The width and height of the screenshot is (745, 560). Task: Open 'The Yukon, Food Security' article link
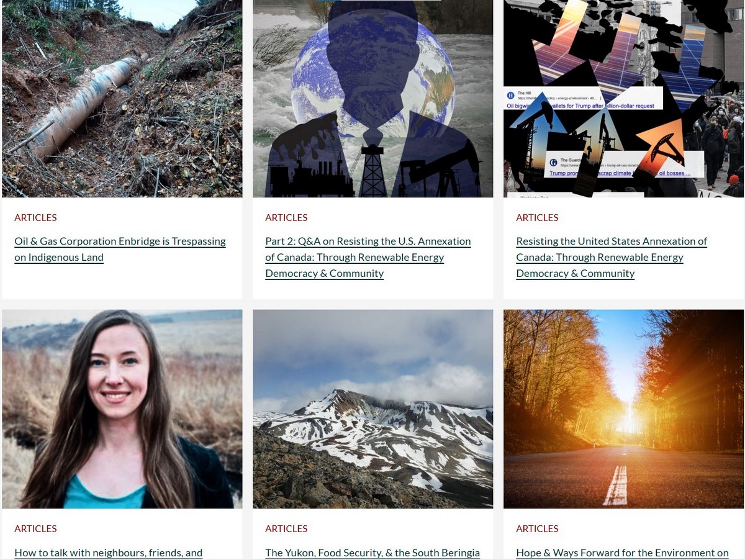pos(372,553)
